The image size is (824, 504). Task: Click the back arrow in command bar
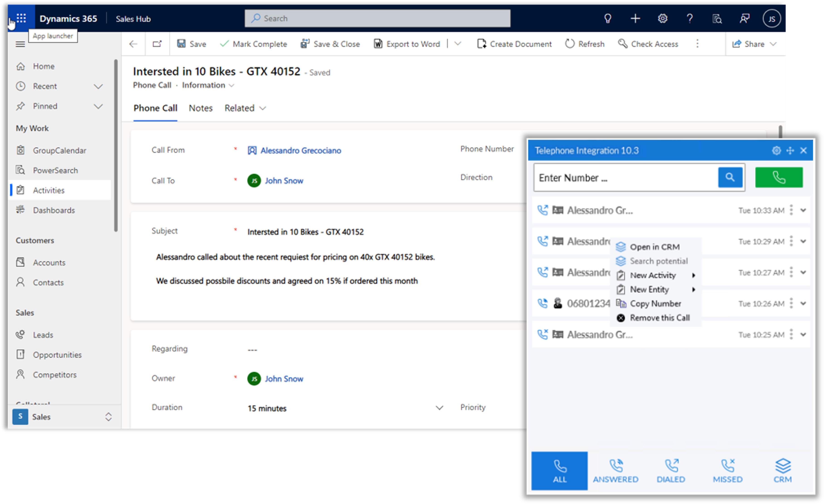[133, 44]
